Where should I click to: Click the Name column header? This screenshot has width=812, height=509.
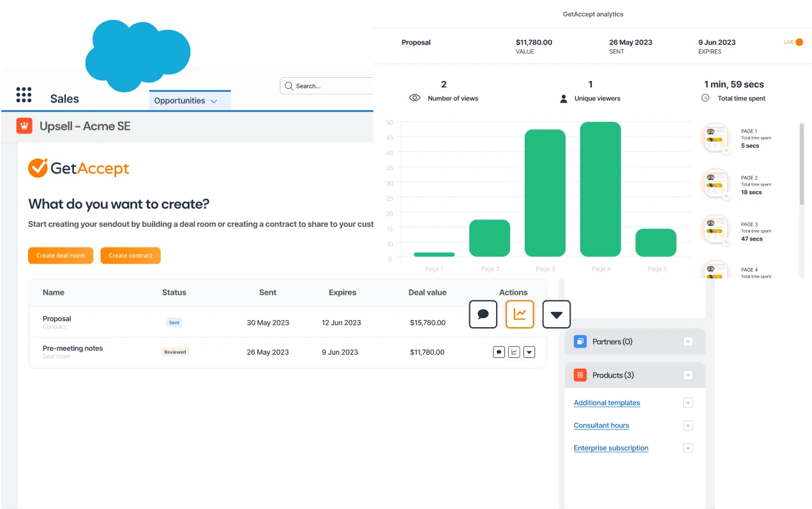pyautogui.click(x=54, y=293)
